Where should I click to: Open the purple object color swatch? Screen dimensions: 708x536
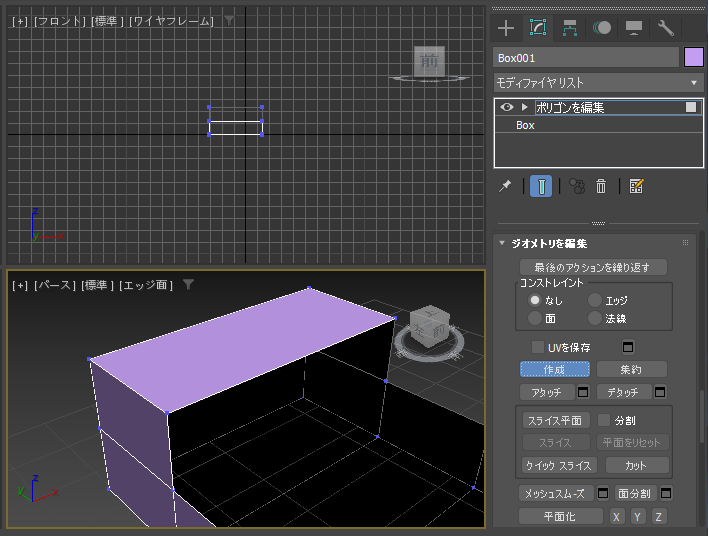(x=694, y=58)
